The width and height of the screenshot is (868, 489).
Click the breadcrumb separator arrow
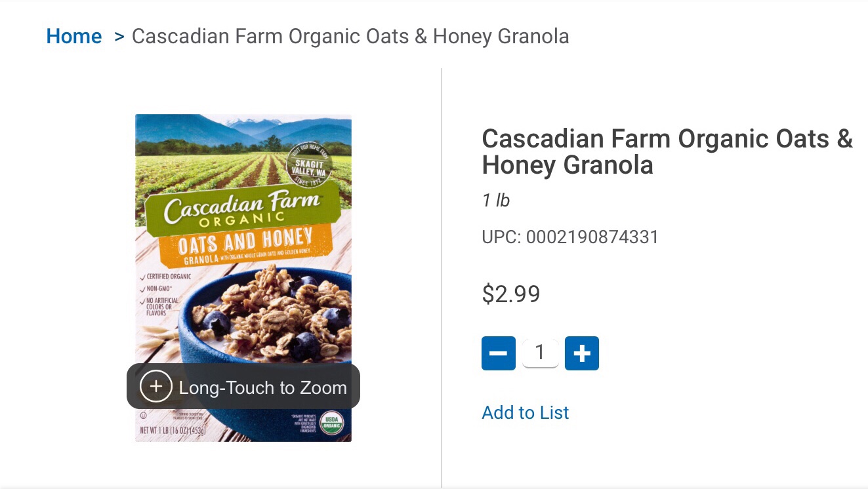coord(119,36)
